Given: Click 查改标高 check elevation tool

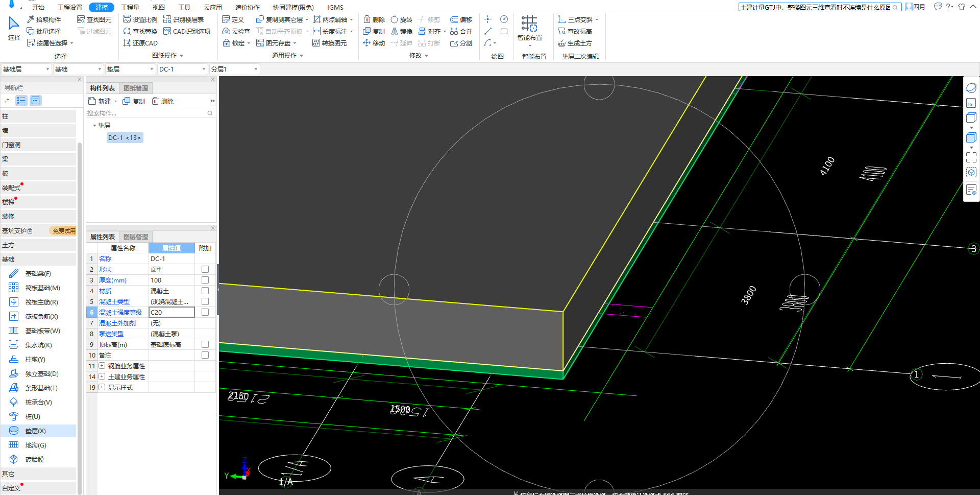Looking at the screenshot, I should click(x=575, y=31).
